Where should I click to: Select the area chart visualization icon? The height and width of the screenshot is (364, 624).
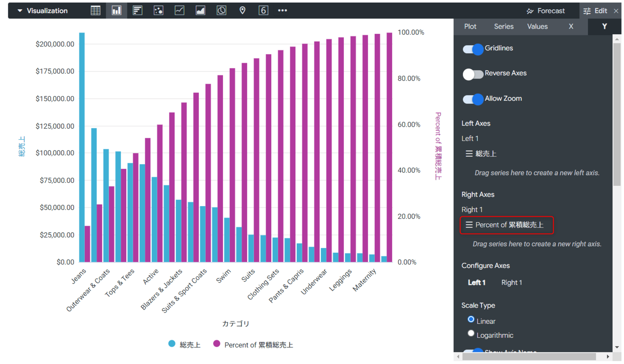tap(200, 11)
